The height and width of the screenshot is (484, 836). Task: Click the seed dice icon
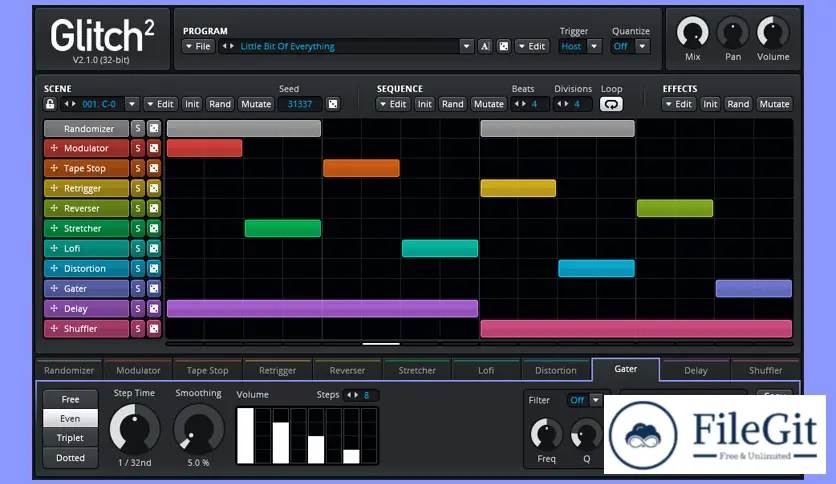(333, 104)
